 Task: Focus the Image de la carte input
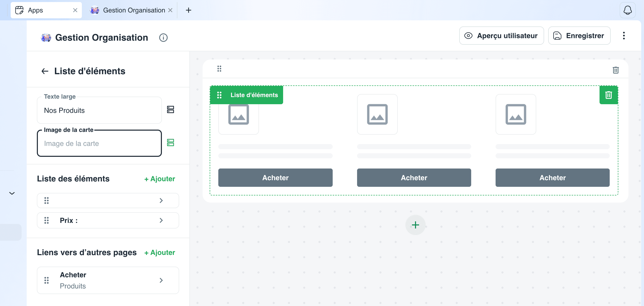(99, 143)
